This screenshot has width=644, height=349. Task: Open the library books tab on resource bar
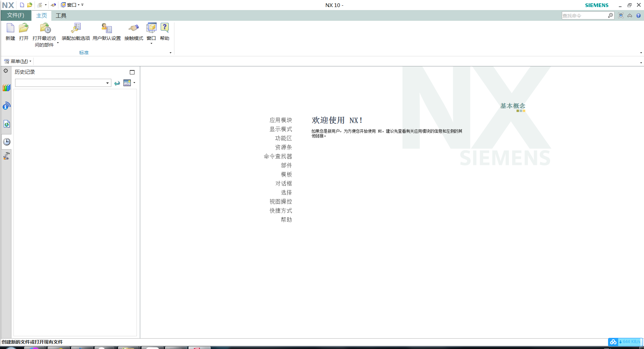[6, 88]
